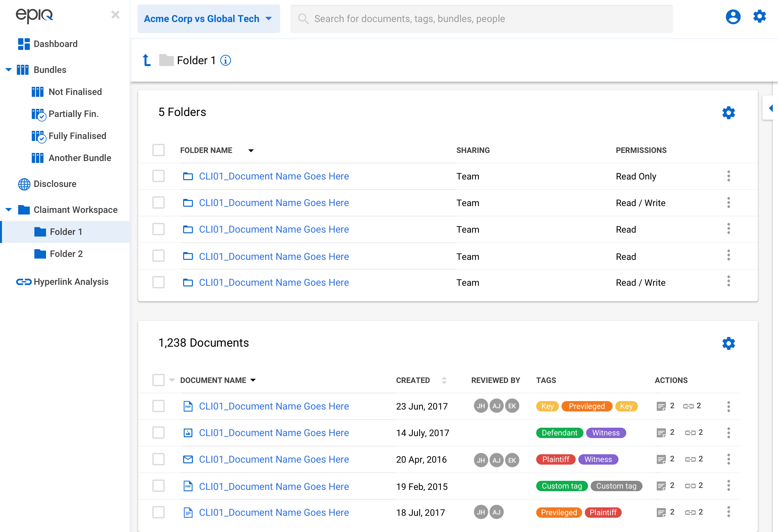Check the select-all folders checkbox
778x532 pixels.
(158, 150)
